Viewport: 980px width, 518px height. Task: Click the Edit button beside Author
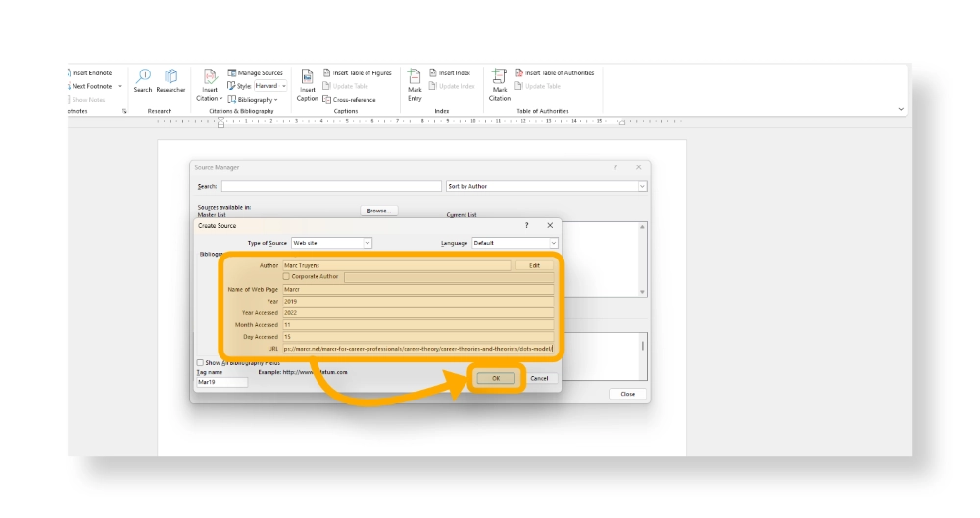(x=534, y=265)
